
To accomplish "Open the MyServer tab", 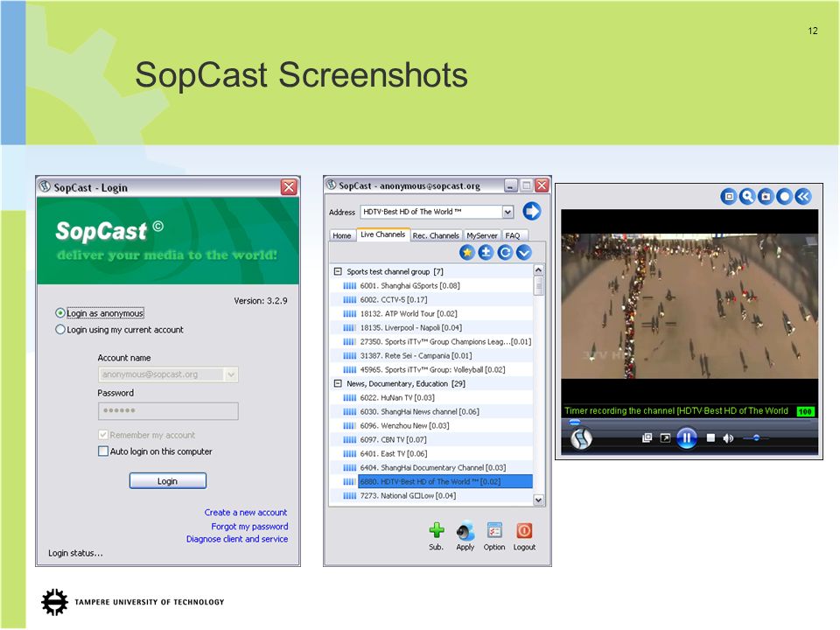I will [481, 235].
